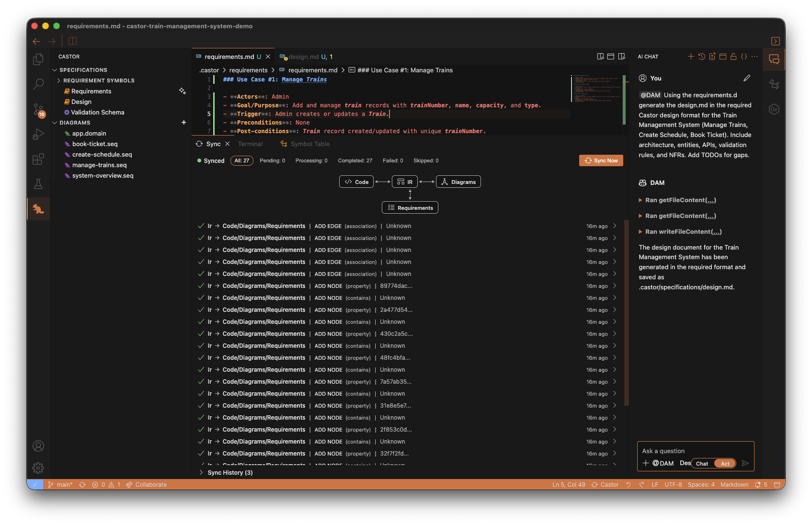Select the All: 27 filter pill
812x525 pixels.
[242, 160]
